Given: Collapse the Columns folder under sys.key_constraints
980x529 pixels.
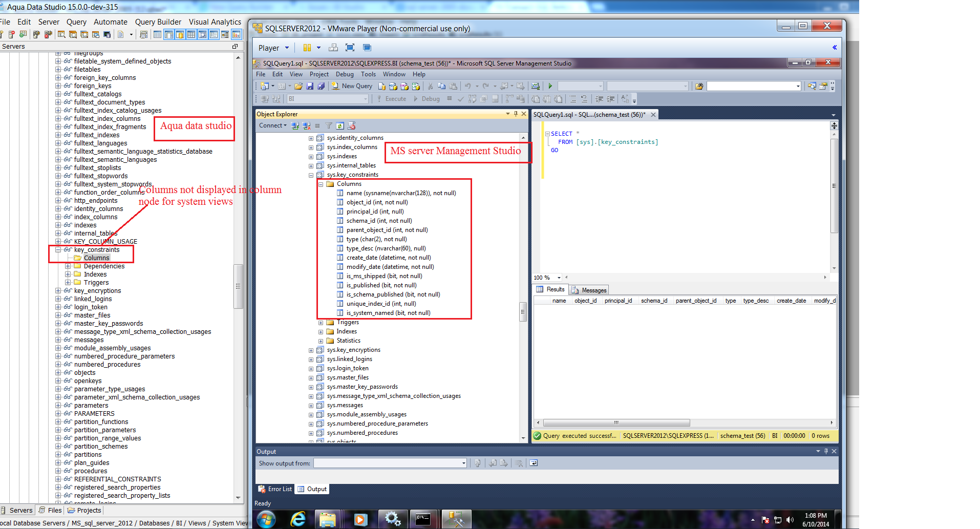Looking at the screenshot, I should point(321,184).
